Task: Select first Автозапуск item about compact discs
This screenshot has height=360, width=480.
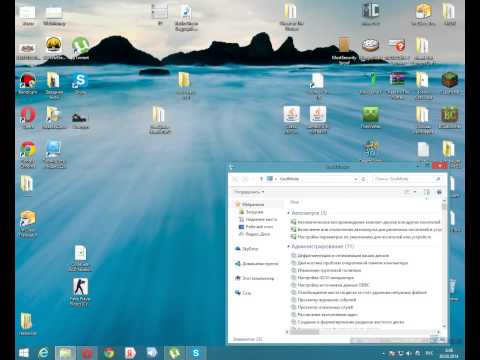Action: click(x=366, y=222)
